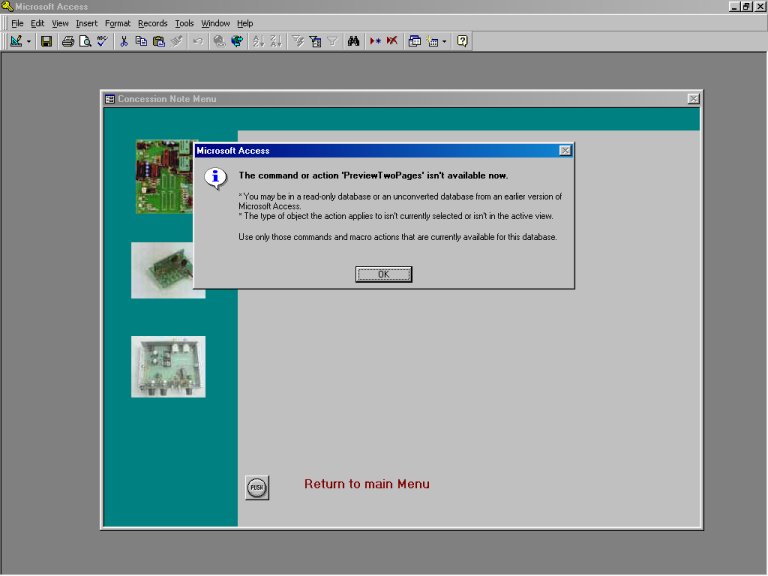The width and height of the screenshot is (768, 576).
Task: Close the Concession Note Menu window
Action: (693, 99)
